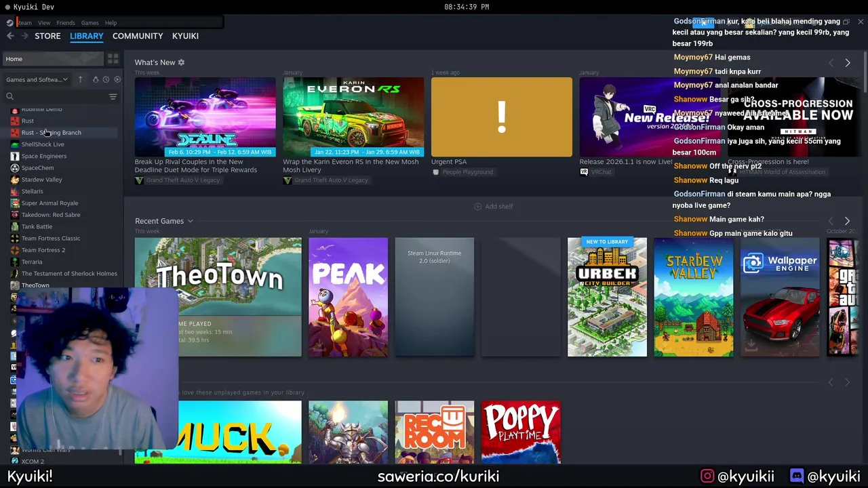The image size is (868, 488).
Task: Open collections grid view icon
Action: click(x=113, y=59)
